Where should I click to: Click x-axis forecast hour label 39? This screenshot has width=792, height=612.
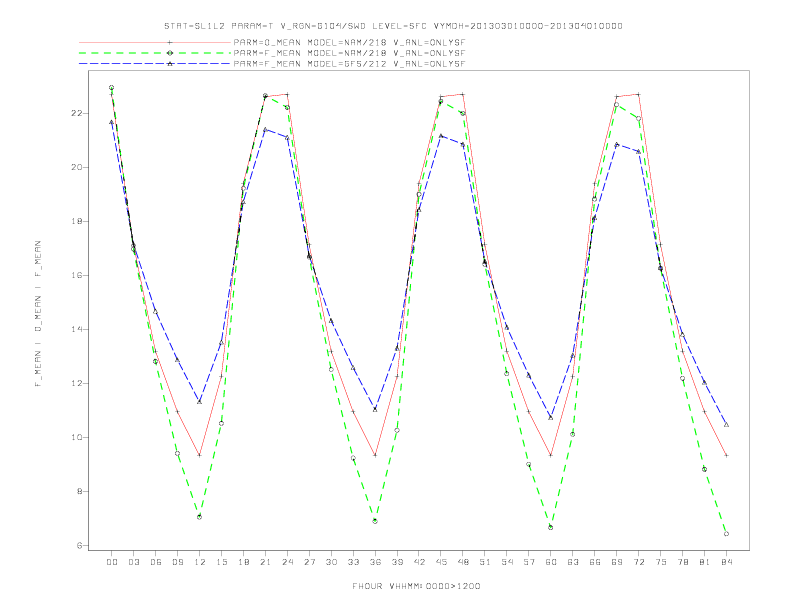point(397,562)
